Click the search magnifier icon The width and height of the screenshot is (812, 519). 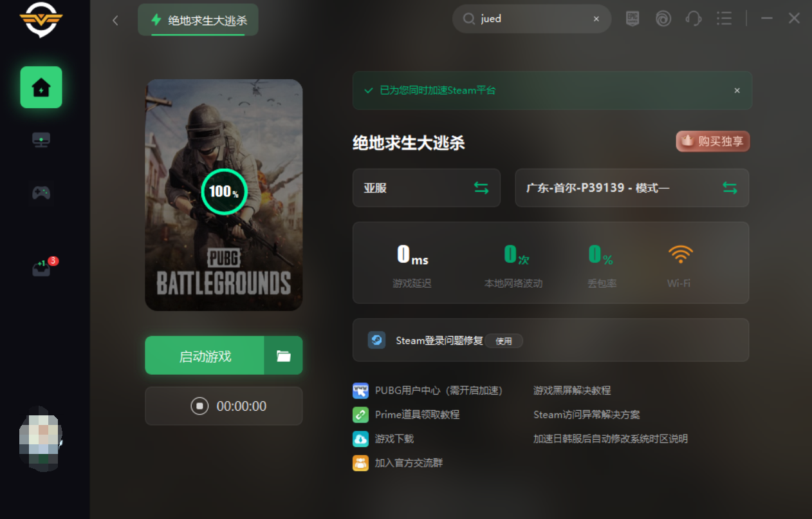(469, 19)
